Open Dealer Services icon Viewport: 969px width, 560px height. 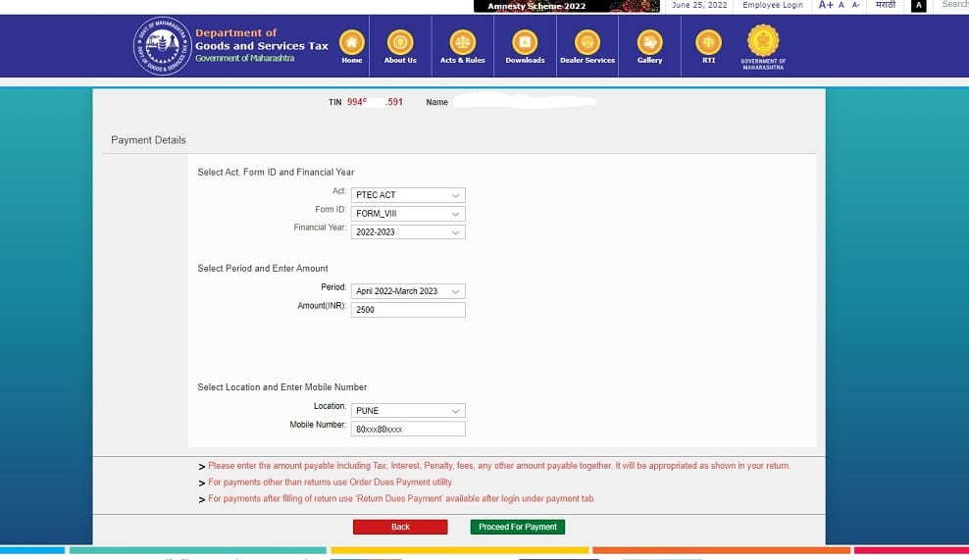click(586, 42)
